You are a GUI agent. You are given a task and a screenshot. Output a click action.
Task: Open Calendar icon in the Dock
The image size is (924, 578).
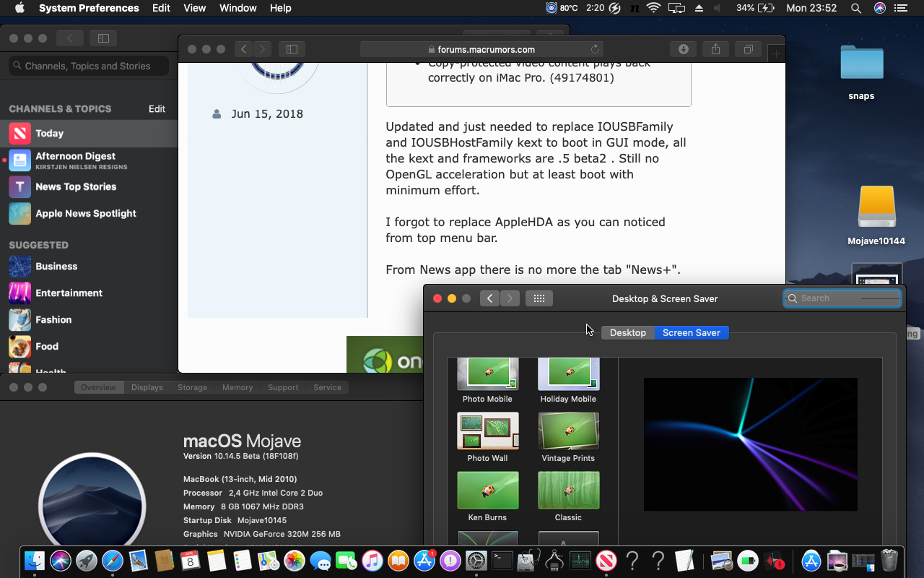(x=191, y=561)
